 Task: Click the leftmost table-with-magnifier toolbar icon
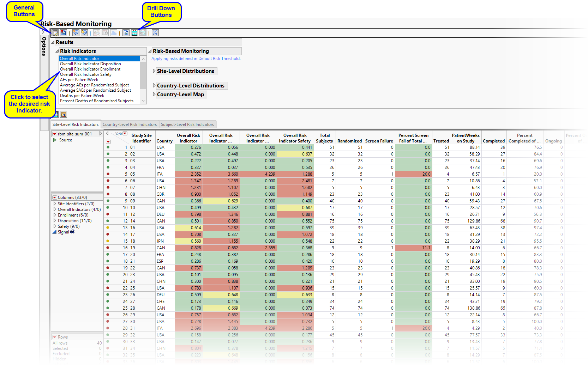pyautogui.click(x=55, y=33)
